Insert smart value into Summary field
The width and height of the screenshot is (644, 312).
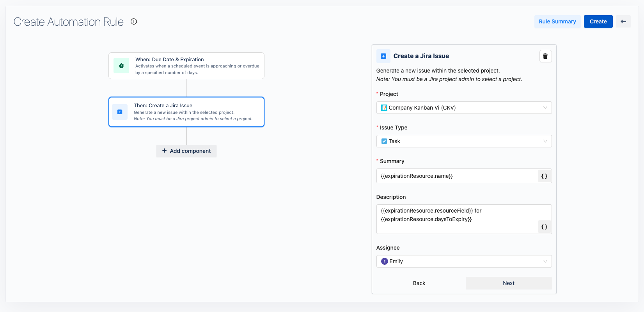point(544,176)
